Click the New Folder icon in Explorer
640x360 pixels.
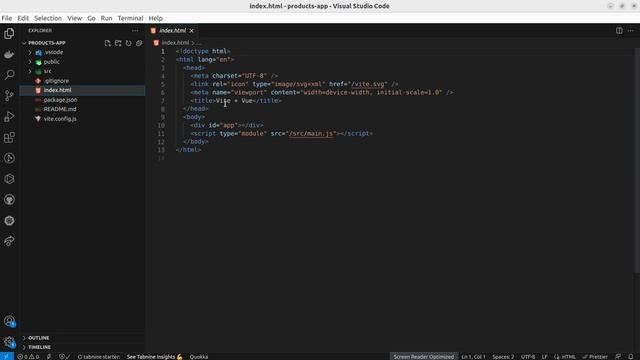click(118, 43)
